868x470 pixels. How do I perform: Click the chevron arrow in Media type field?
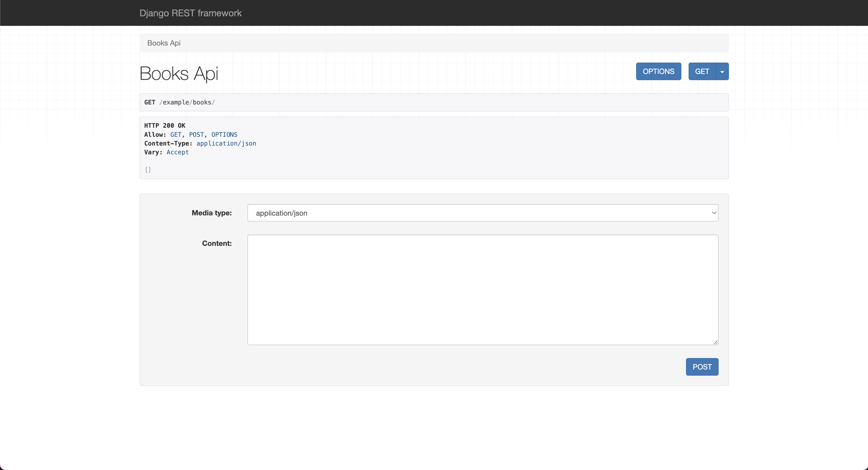714,213
